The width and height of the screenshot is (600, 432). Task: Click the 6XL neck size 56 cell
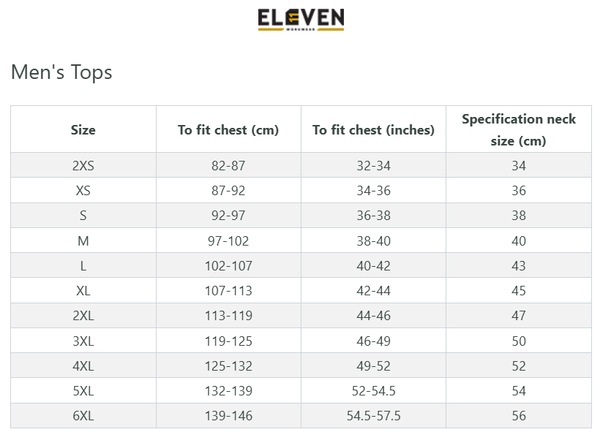(x=518, y=416)
